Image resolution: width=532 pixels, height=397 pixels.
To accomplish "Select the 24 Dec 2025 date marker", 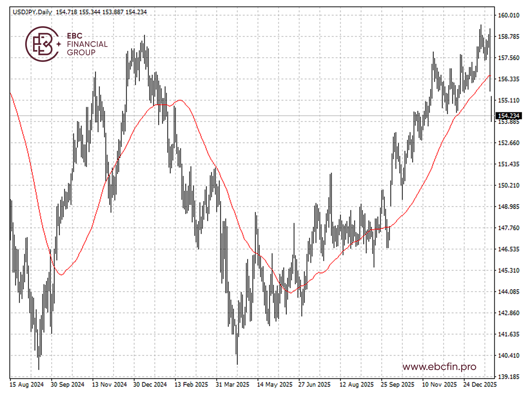I will 480,384.
